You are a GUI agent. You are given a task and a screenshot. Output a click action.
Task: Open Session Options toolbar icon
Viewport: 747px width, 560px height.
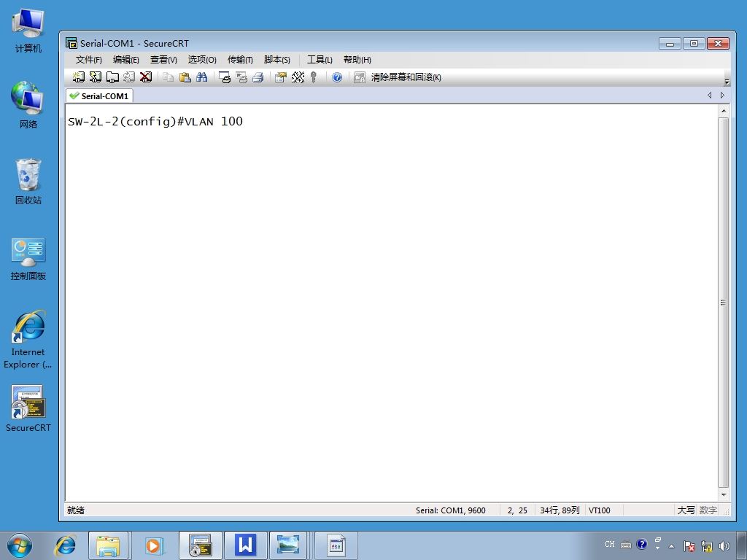pyautogui.click(x=281, y=77)
